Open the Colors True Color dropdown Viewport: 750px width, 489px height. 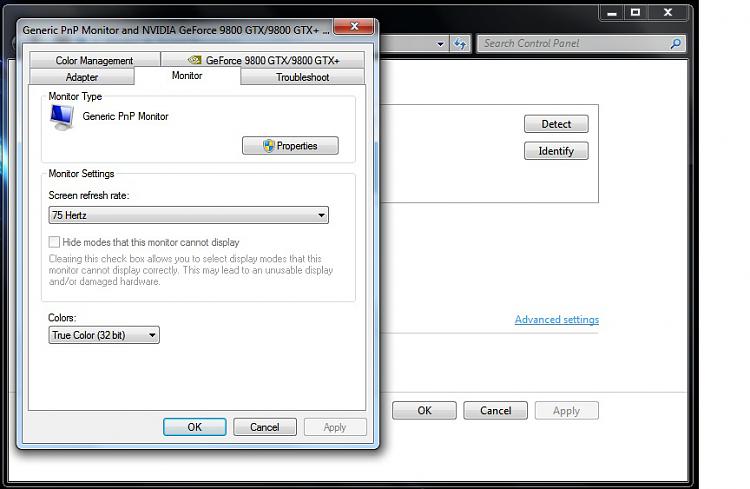coord(104,335)
